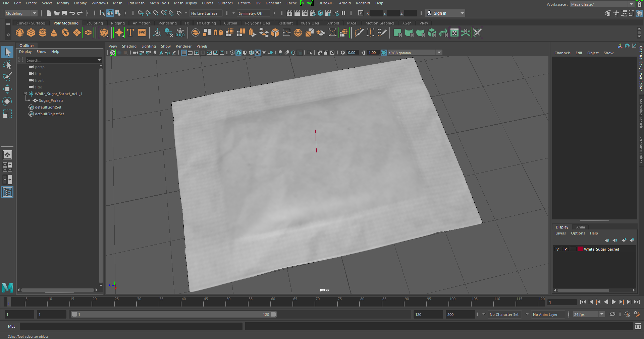Click the Undo arrow icon

(x=72, y=13)
